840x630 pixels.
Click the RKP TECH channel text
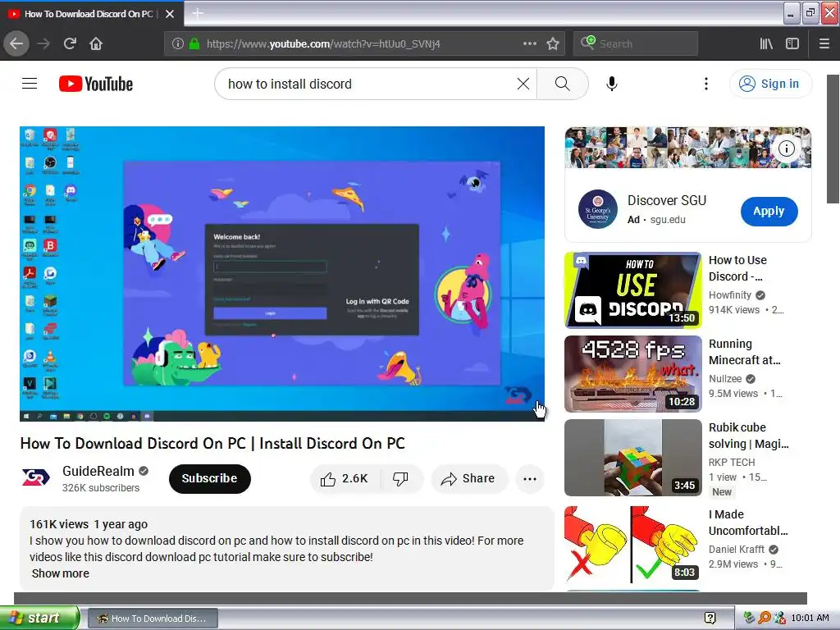(731, 463)
